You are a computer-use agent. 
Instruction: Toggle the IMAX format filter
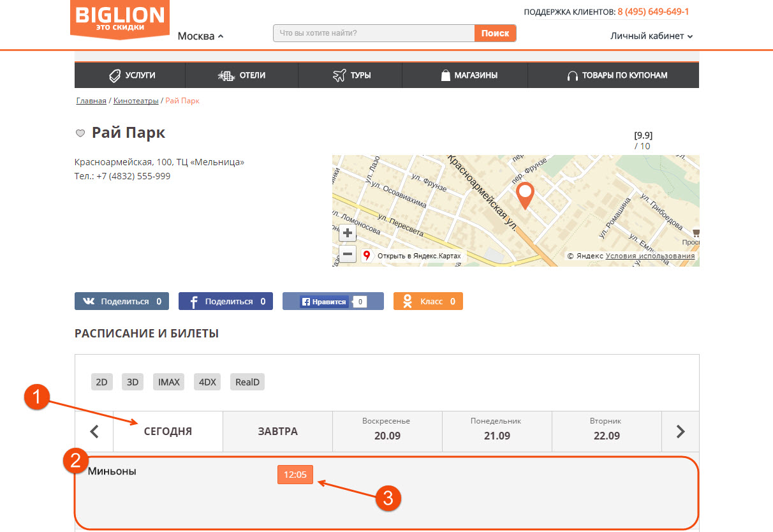click(169, 382)
